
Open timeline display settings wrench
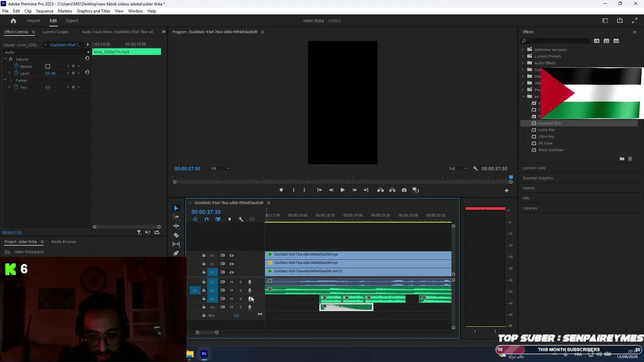pos(240,219)
